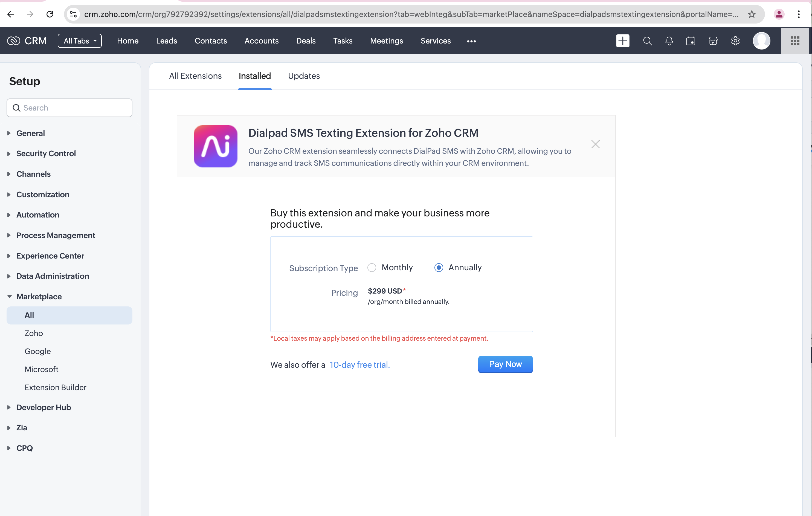Switch to Updates tab

(x=304, y=76)
